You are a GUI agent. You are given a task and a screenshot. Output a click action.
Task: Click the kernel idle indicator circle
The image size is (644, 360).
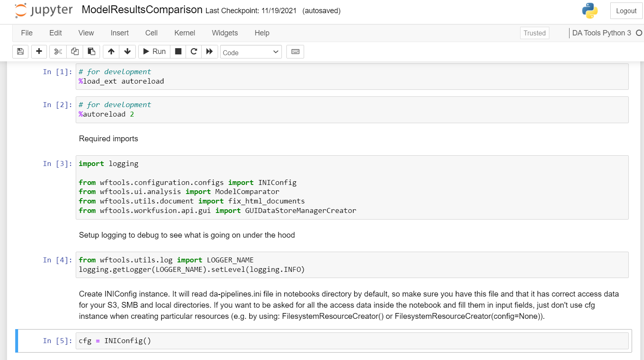pos(639,33)
